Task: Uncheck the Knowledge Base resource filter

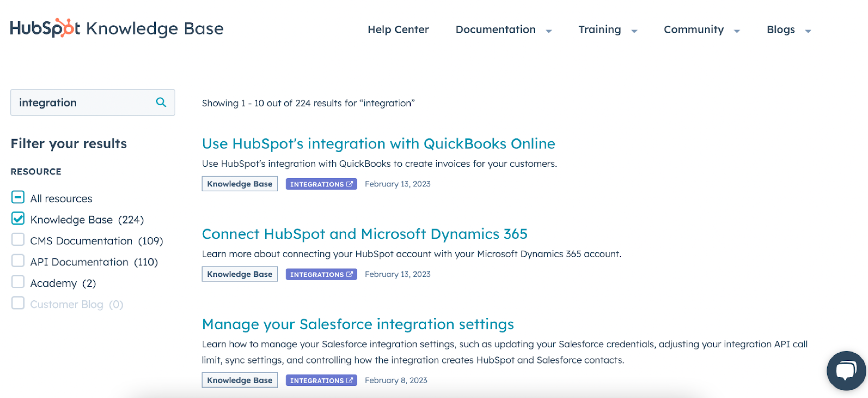Action: (x=17, y=219)
